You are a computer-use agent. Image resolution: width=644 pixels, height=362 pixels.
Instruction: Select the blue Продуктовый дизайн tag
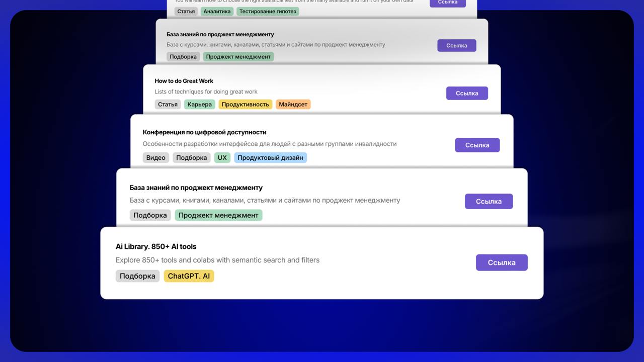(270, 157)
